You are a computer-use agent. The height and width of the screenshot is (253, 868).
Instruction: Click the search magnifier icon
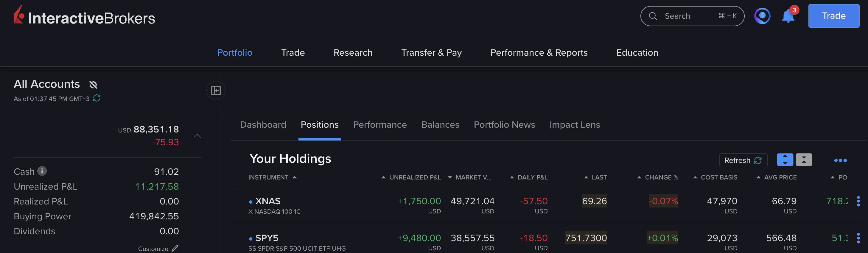click(653, 16)
